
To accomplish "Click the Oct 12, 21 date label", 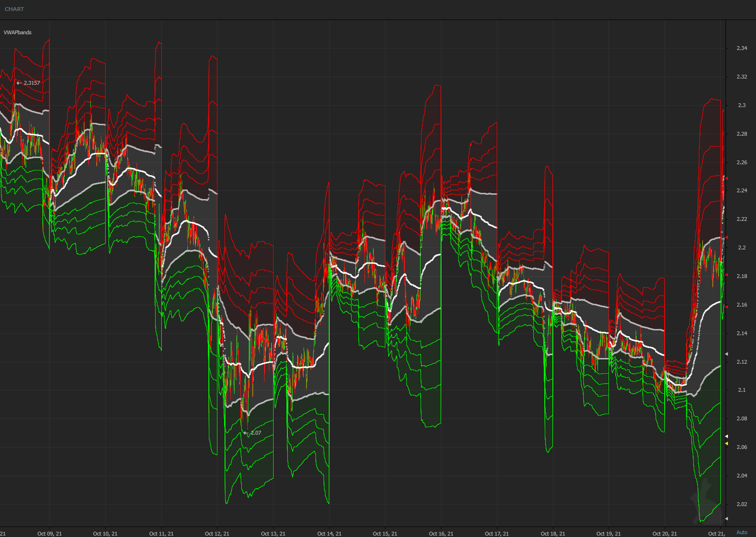I will pos(217,534).
